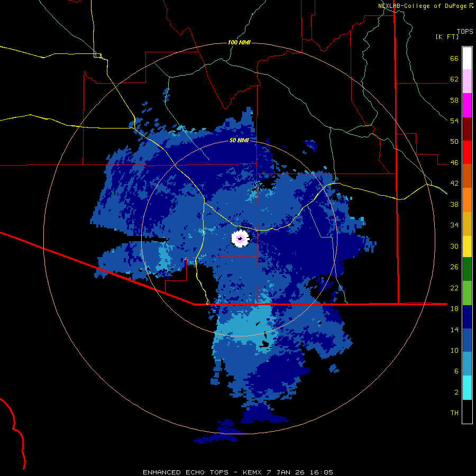Click the KEMX station identifier
This screenshot has width=476, height=476.
click(x=253, y=472)
